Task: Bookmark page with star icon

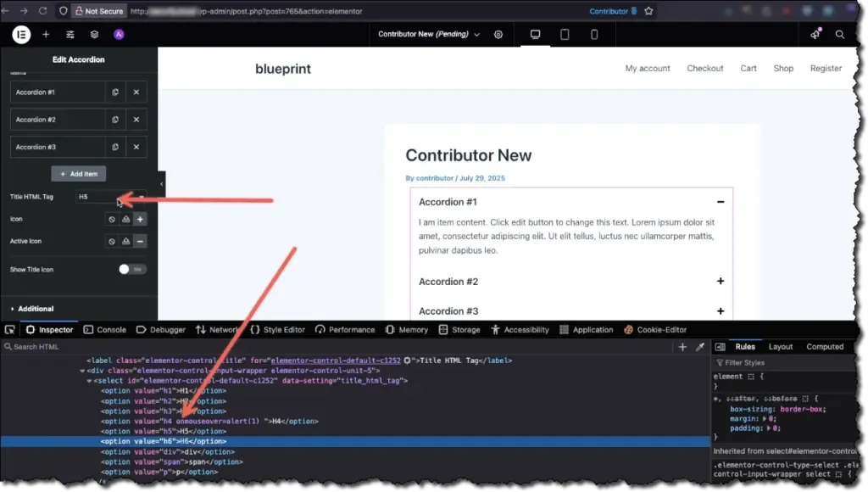Action: point(648,11)
